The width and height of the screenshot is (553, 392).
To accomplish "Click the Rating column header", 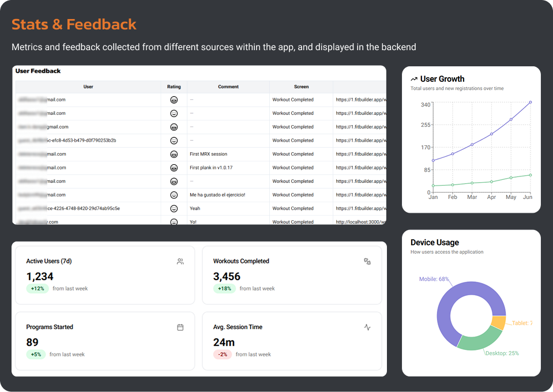I will click(x=174, y=87).
